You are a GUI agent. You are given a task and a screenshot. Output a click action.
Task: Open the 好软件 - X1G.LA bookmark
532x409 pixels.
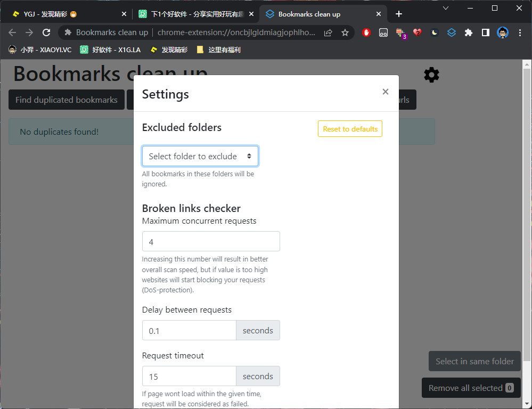coord(110,50)
